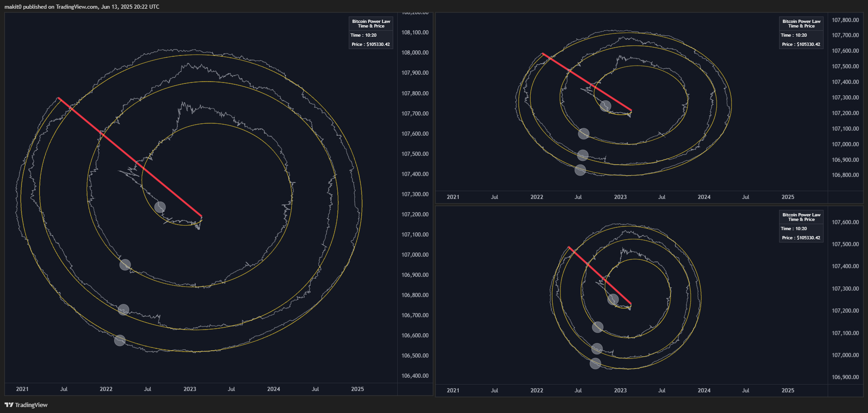Click 2021 on the left chart time axis
This screenshot has height=413, width=868.
tap(22, 389)
